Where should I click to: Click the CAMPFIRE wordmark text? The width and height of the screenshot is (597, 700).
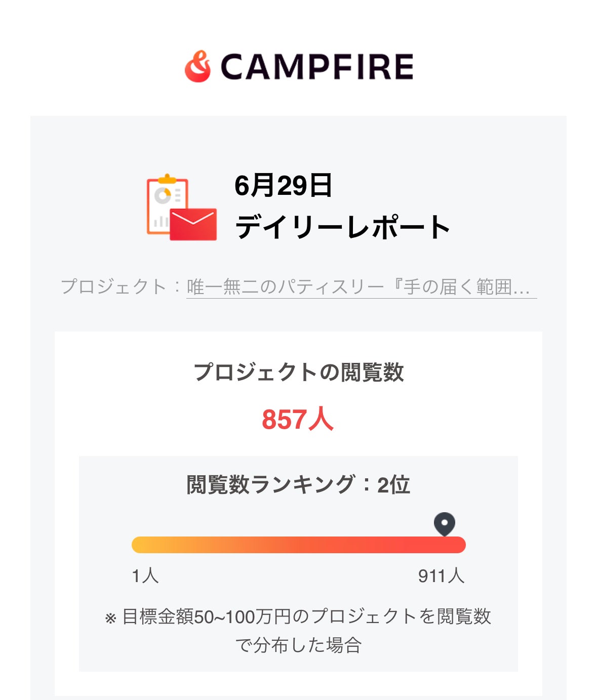click(317, 67)
